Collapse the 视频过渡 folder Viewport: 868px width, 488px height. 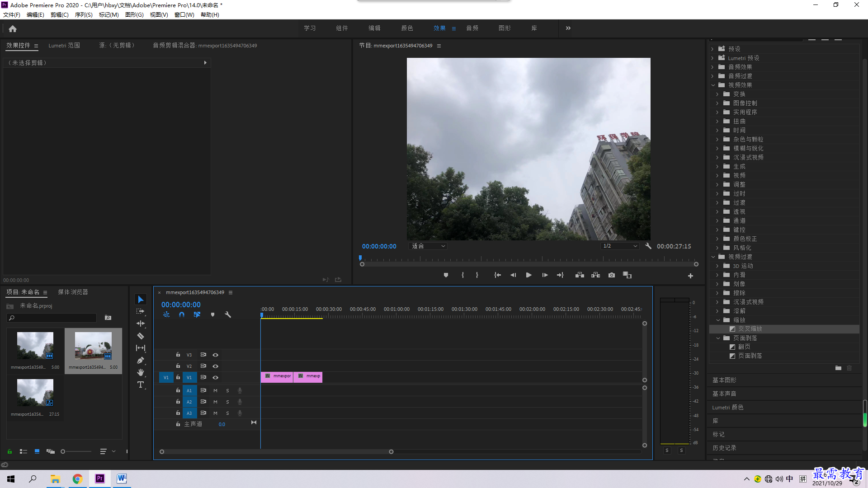(x=713, y=257)
